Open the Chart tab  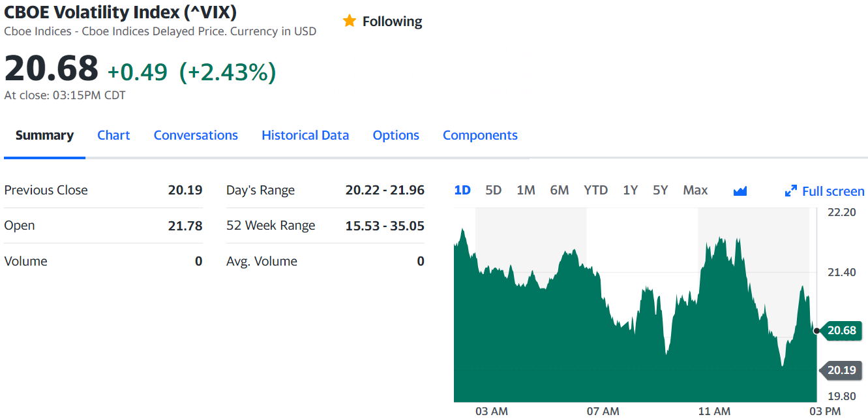pyautogui.click(x=113, y=135)
